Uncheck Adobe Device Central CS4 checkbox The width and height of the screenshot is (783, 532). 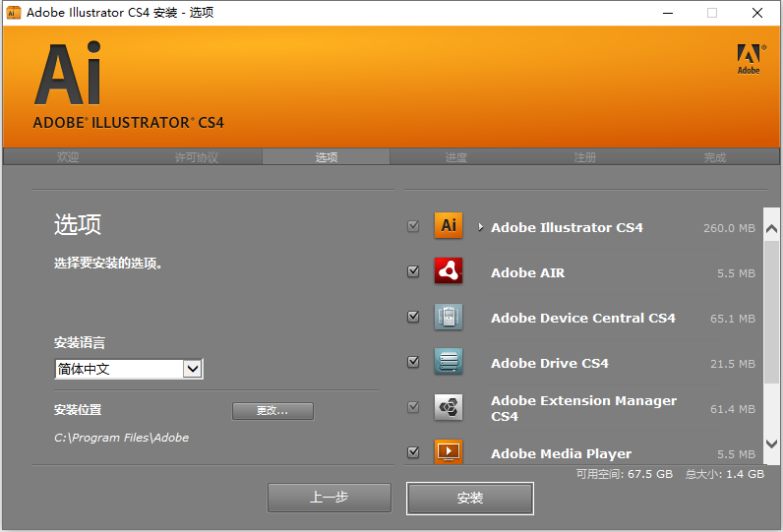413,317
